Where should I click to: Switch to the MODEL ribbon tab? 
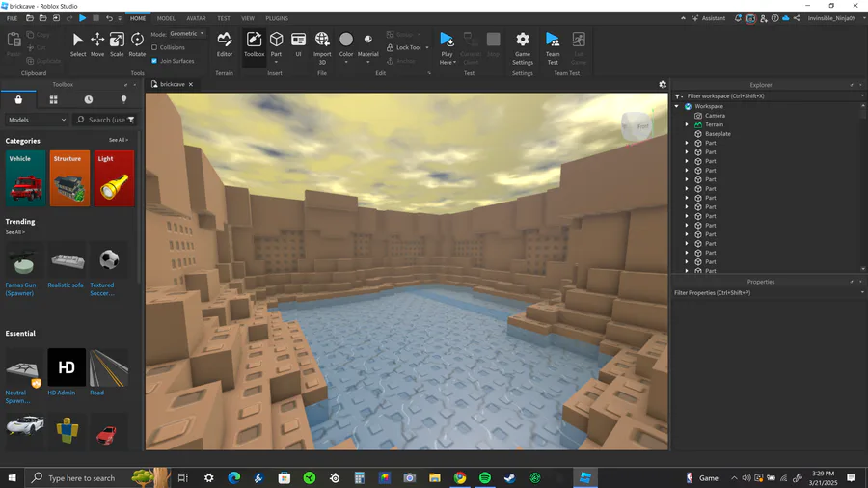coord(166,18)
